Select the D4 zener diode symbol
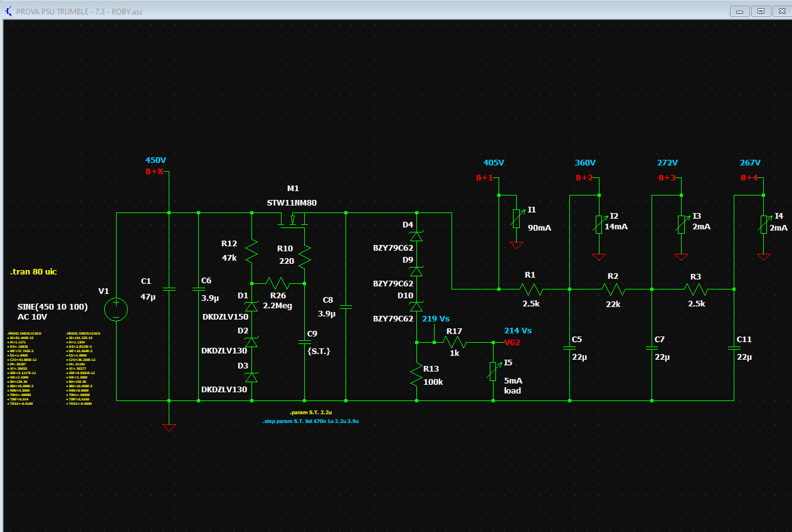 (x=416, y=236)
